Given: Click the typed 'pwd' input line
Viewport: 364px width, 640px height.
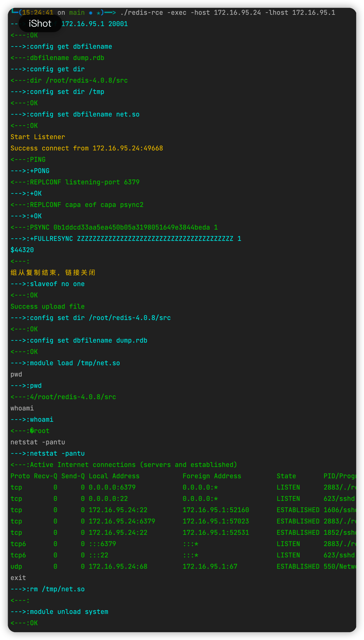Looking at the screenshot, I should click(16, 374).
